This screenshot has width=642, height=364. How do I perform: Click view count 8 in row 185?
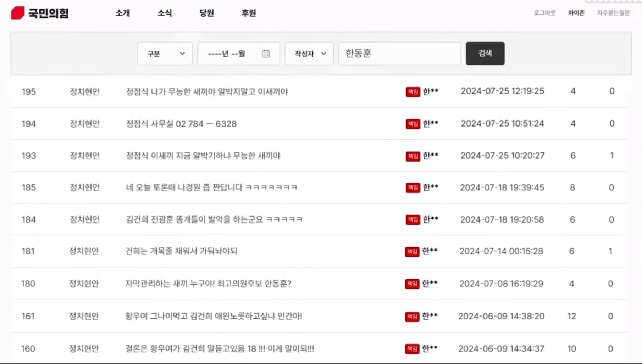pyautogui.click(x=572, y=187)
